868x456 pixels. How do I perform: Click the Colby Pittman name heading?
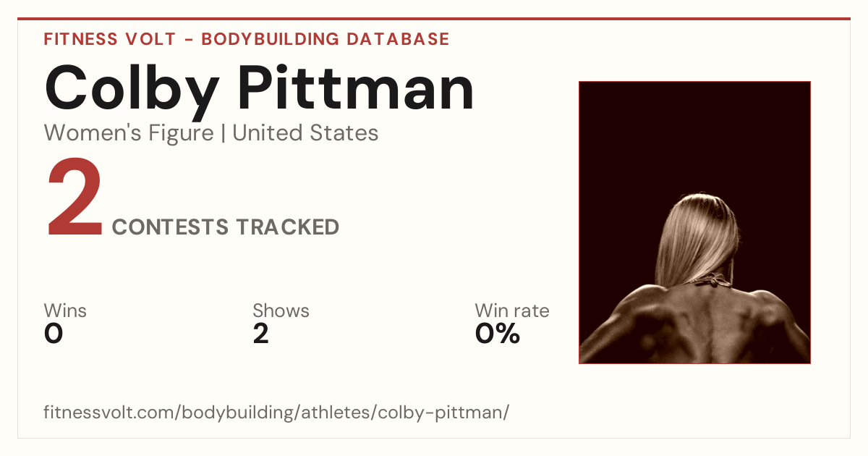pos(260,88)
